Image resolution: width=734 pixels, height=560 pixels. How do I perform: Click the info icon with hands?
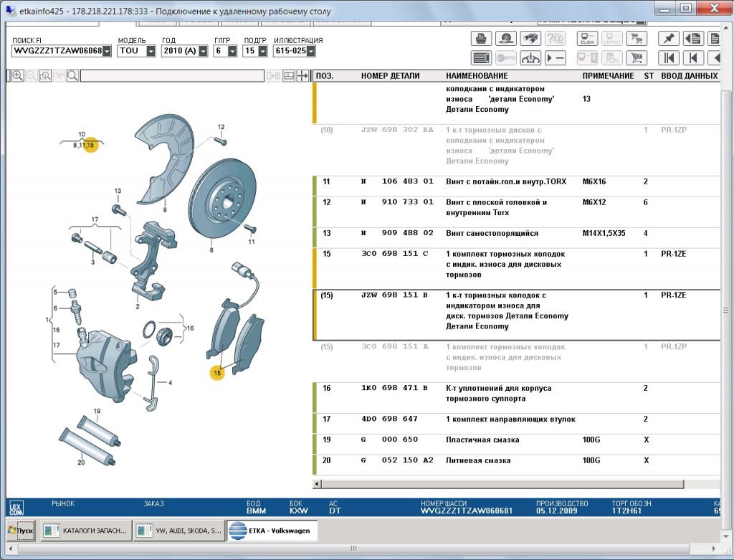pyautogui.click(x=530, y=58)
